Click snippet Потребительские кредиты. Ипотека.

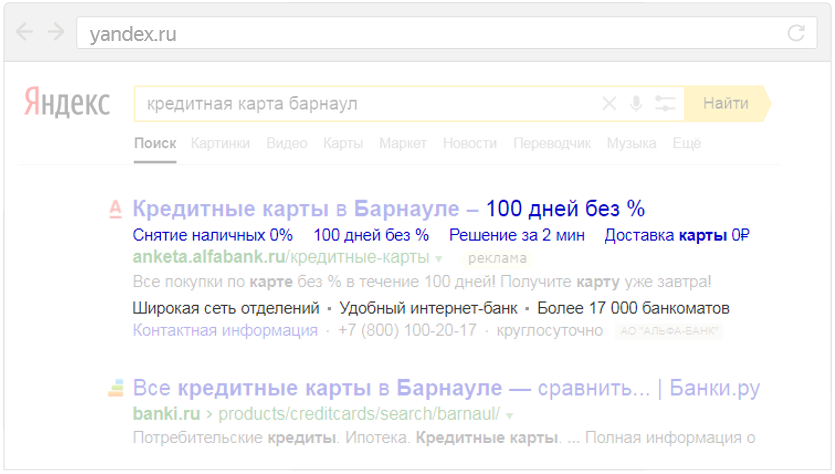(444, 437)
